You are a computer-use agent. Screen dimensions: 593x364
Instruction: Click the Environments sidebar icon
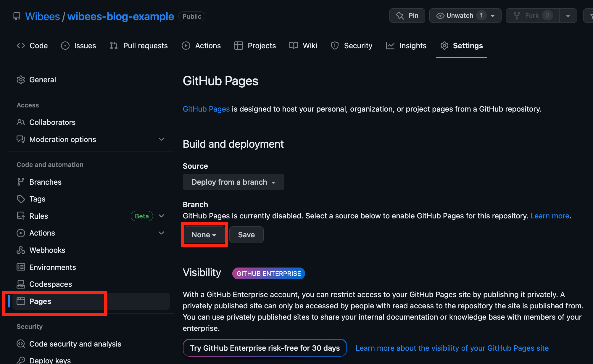coord(21,267)
